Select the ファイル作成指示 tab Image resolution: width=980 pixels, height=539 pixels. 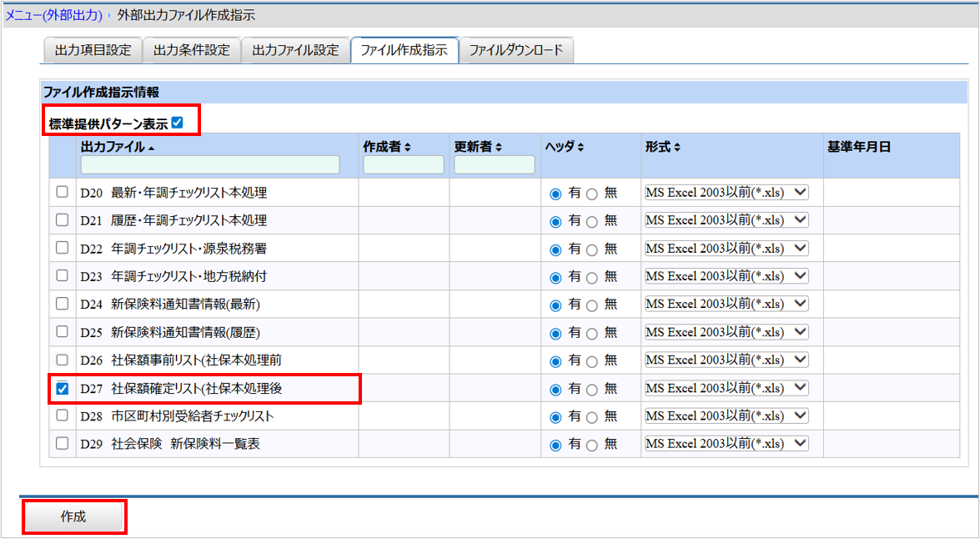pos(405,51)
